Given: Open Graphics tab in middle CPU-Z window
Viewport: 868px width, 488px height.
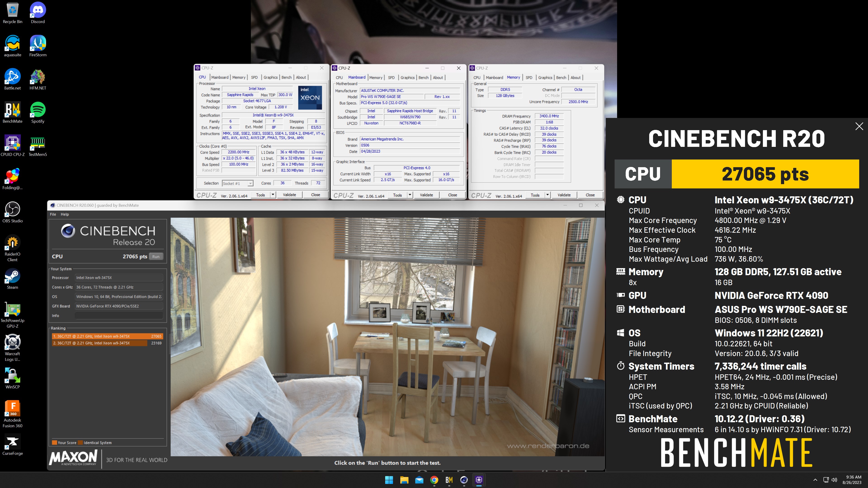Looking at the screenshot, I should point(407,77).
